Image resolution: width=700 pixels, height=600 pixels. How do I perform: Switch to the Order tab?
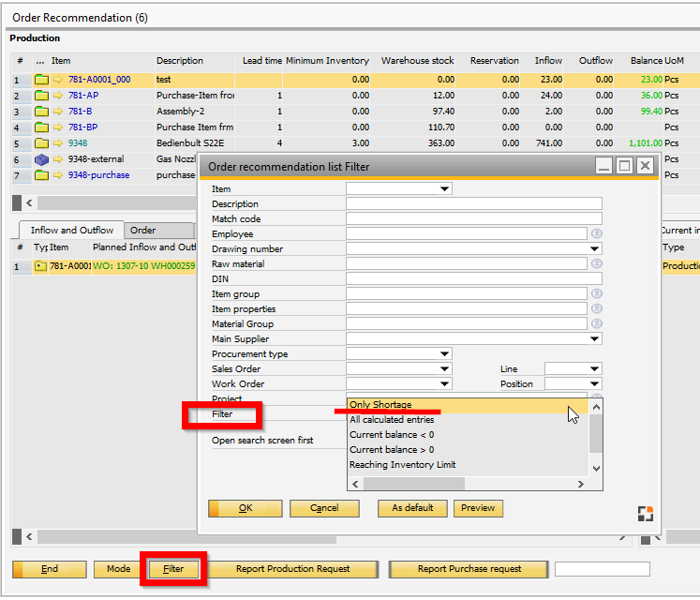(x=142, y=231)
